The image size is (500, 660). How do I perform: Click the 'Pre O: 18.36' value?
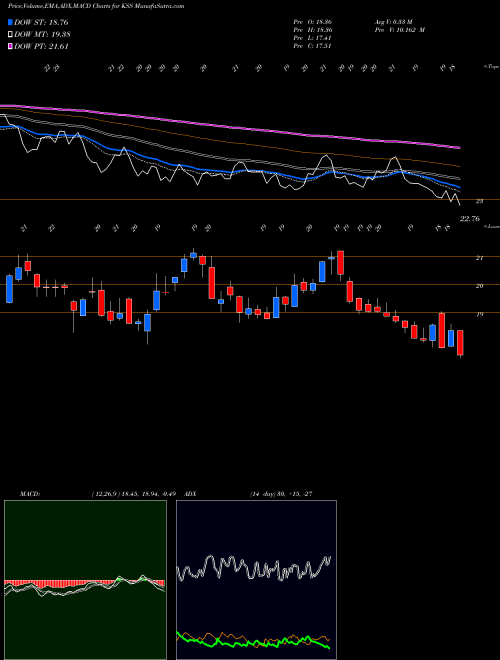(311, 21)
